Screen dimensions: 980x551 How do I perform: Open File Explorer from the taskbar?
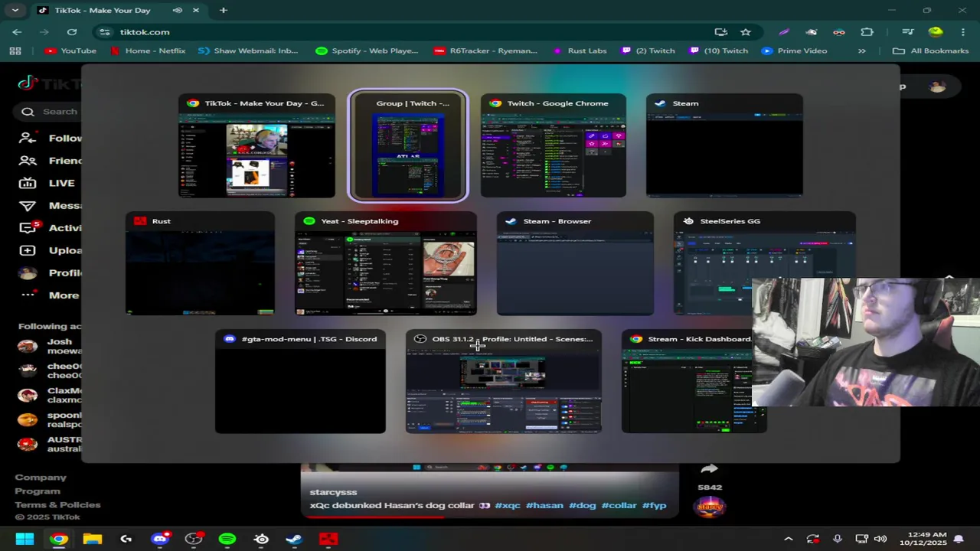(93, 539)
